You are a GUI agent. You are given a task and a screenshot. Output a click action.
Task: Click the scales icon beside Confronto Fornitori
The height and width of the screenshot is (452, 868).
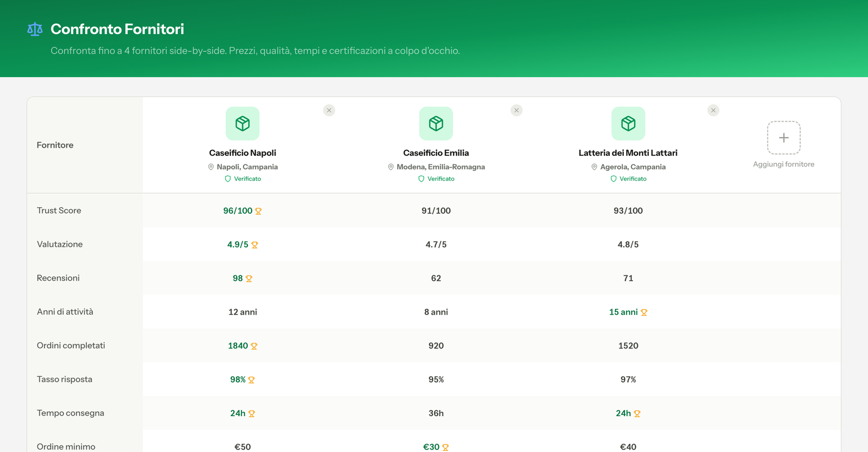[35, 29]
